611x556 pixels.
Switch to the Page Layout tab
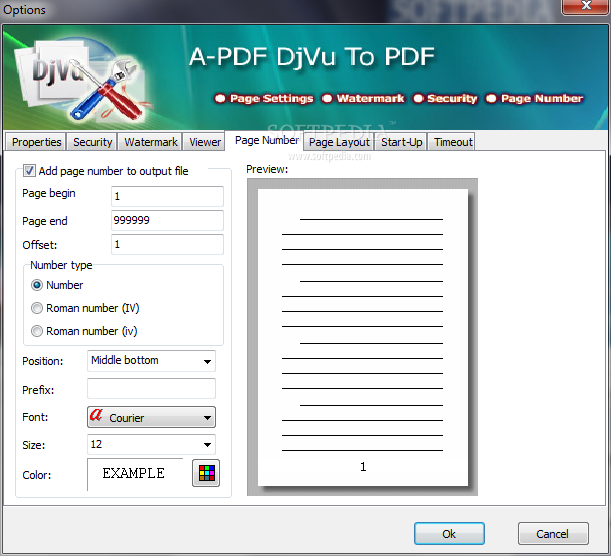coord(339,142)
